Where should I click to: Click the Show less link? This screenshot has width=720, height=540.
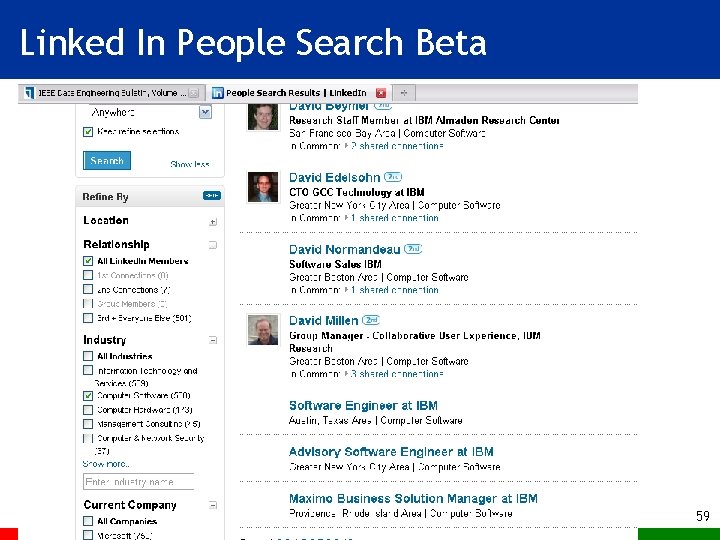pyautogui.click(x=190, y=164)
